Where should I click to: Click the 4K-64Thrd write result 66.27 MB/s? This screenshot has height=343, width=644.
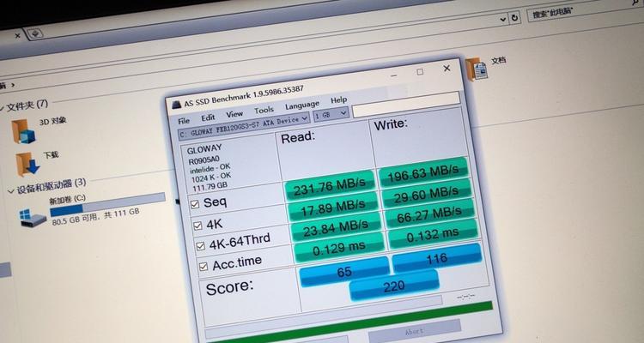[428, 214]
